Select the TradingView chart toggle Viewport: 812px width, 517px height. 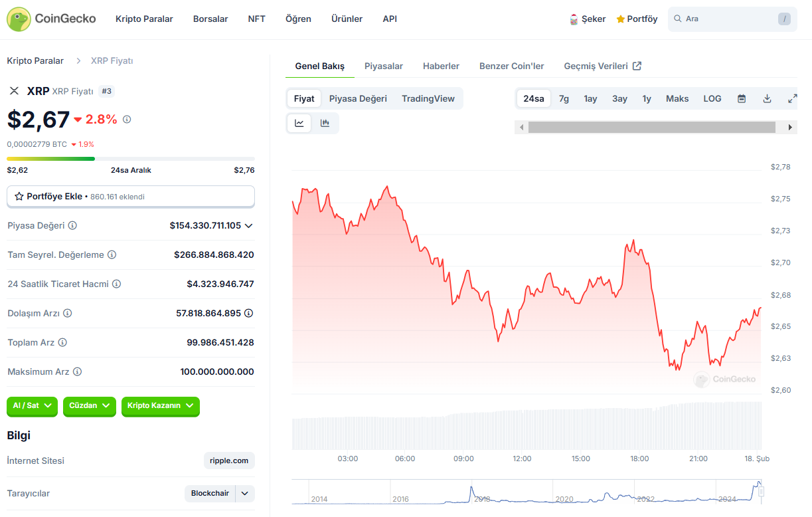(428, 98)
